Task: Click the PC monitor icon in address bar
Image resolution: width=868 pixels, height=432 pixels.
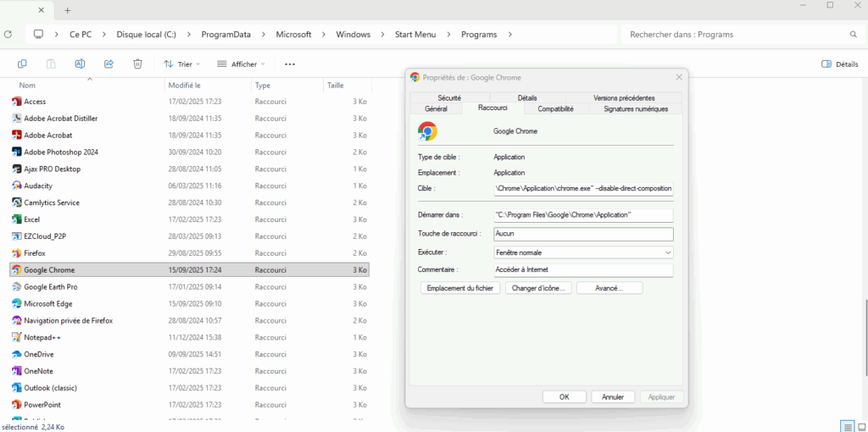Action: coord(38,34)
